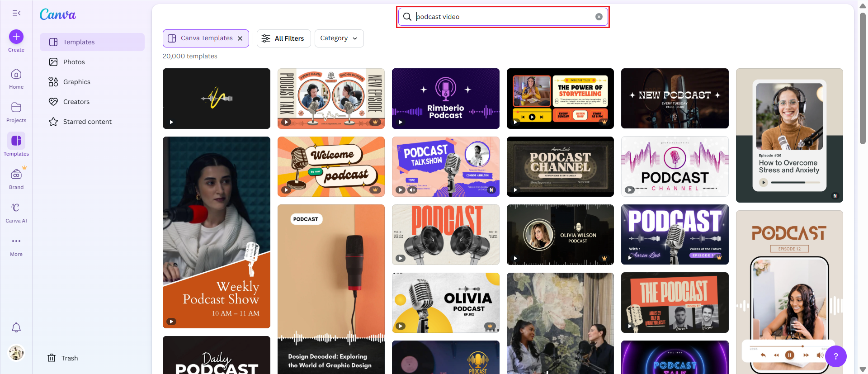Open Creators in the side panel
The height and width of the screenshot is (374, 868).
coord(92,102)
